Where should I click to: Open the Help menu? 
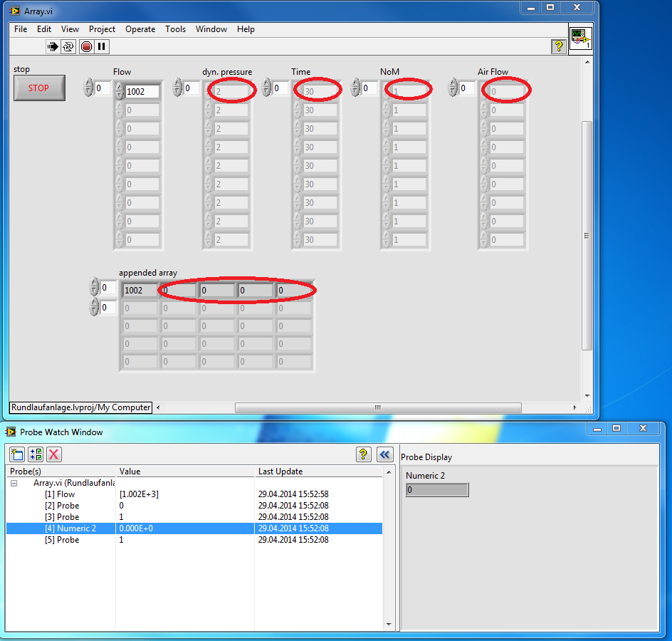tap(246, 29)
